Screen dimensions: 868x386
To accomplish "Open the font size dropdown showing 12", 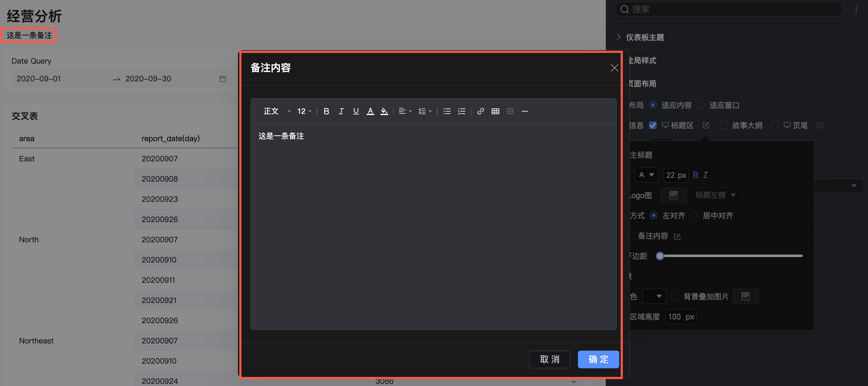I will pos(304,111).
